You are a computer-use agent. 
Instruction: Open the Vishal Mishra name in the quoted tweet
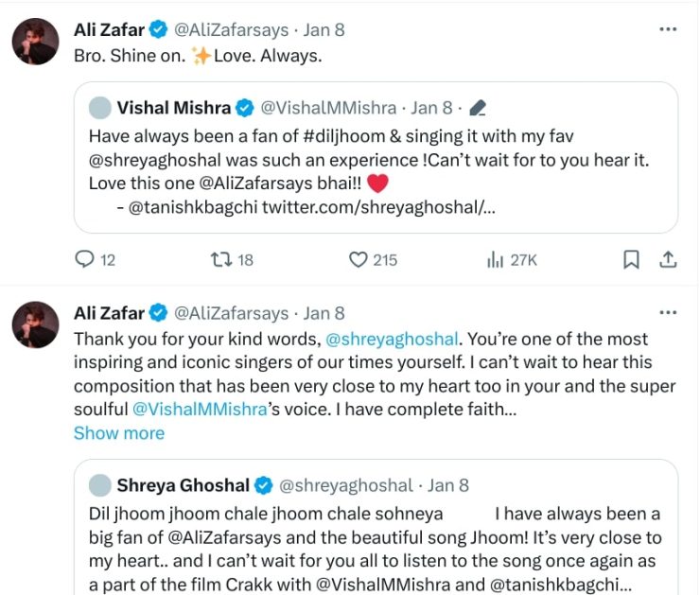pyautogui.click(x=175, y=108)
